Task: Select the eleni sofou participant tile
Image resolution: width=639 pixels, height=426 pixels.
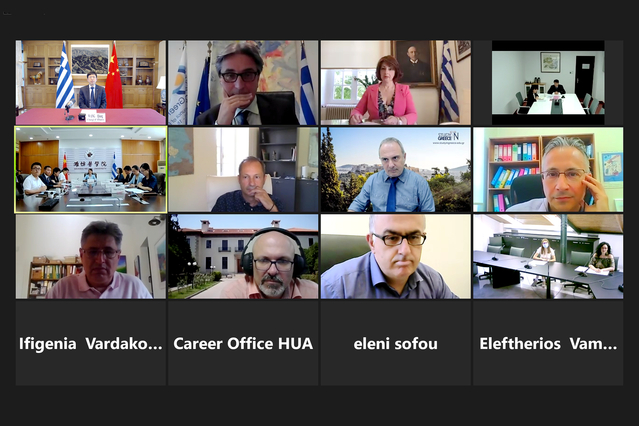Action: 396,343
